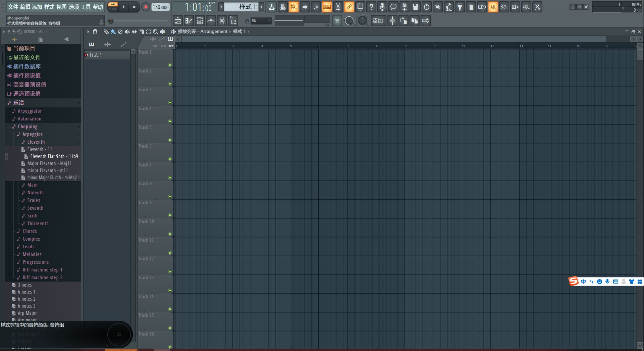Select the Mute tool in playlist toolbar

127,32
